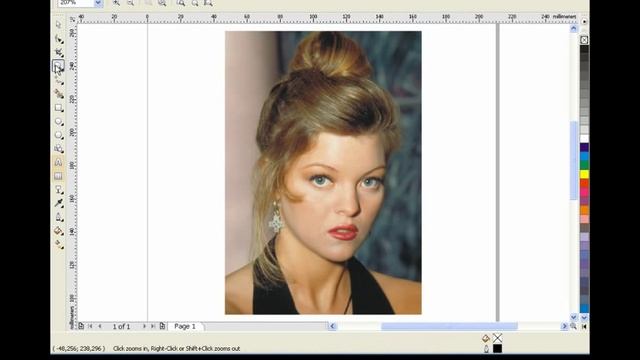
Task: Pick the orange palette swatch
Action: coord(584,210)
